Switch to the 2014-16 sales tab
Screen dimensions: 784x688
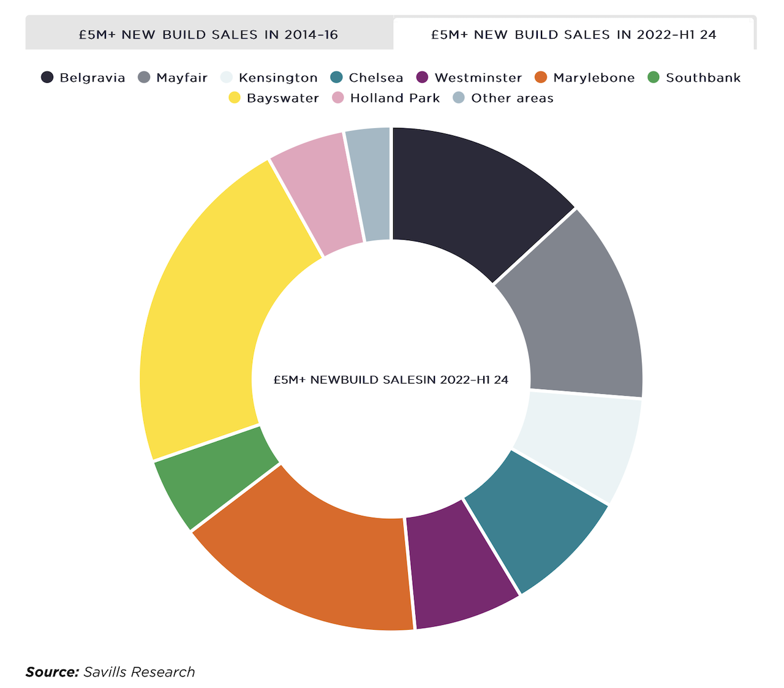[x=208, y=34]
